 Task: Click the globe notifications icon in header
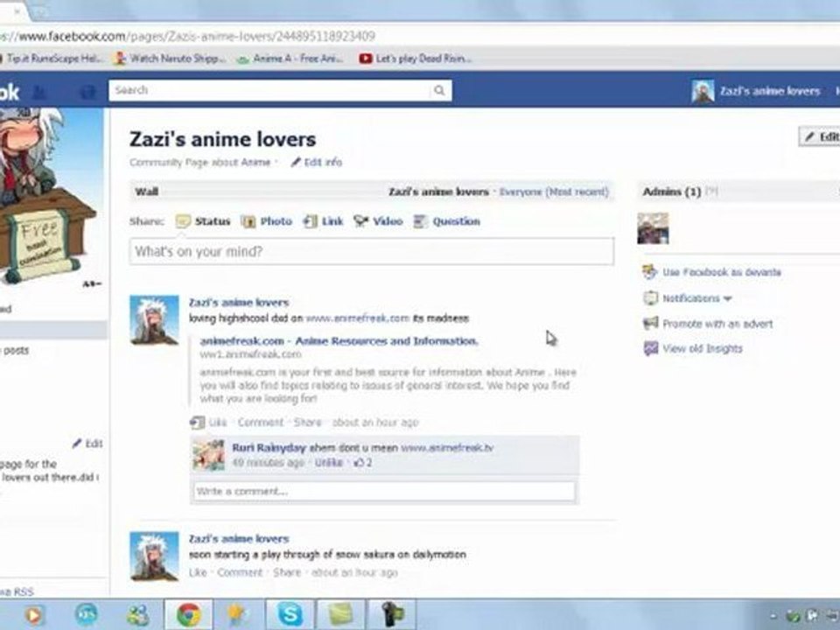(x=87, y=92)
